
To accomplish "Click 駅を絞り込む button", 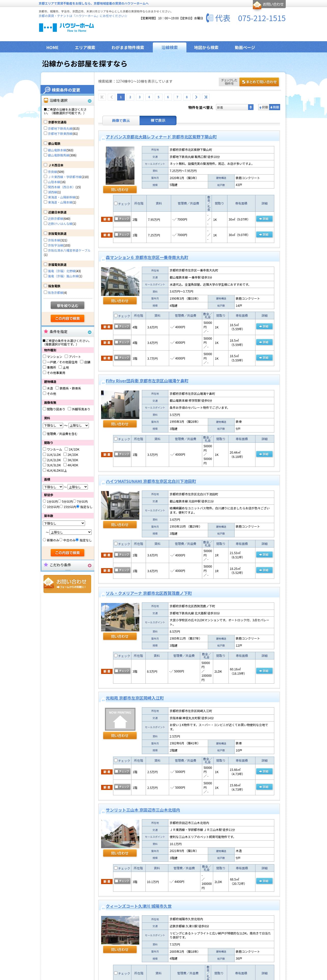I will click(x=67, y=305).
